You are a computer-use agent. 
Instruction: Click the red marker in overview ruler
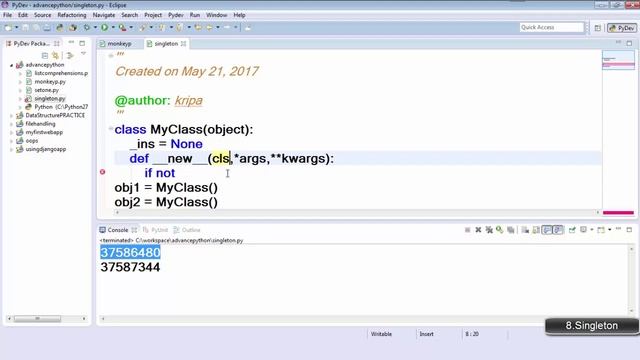click(x=618, y=213)
